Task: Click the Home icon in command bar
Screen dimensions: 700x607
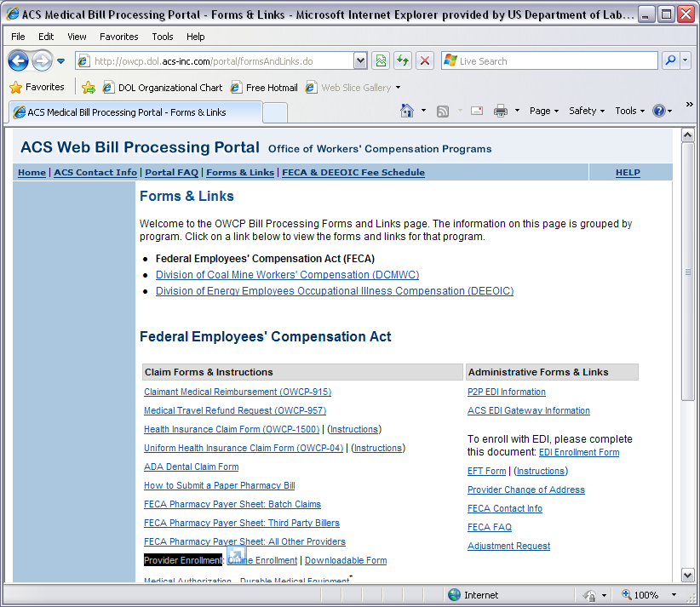Action: (407, 111)
